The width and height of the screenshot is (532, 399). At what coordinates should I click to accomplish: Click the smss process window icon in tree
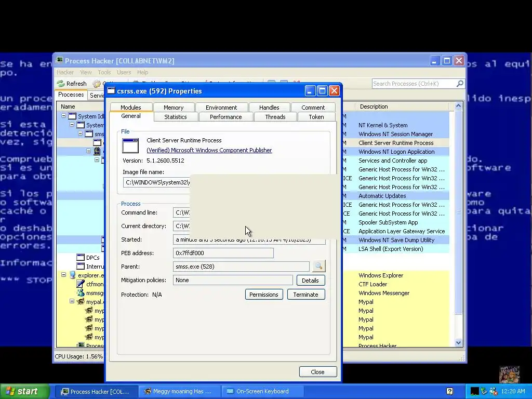89,134
